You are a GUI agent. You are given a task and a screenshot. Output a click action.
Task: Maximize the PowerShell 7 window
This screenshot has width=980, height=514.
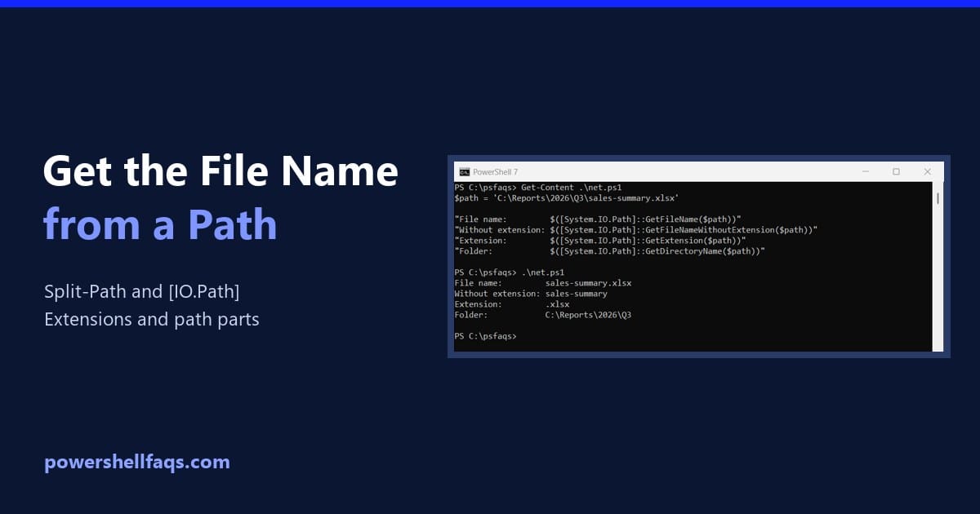pyautogui.click(x=896, y=172)
